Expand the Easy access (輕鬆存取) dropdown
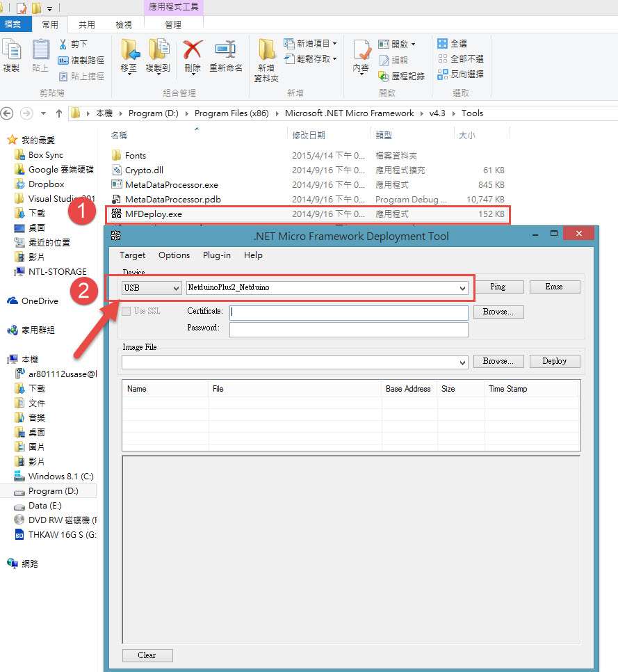Viewport: 618px width, 672px height. pyautogui.click(x=334, y=58)
